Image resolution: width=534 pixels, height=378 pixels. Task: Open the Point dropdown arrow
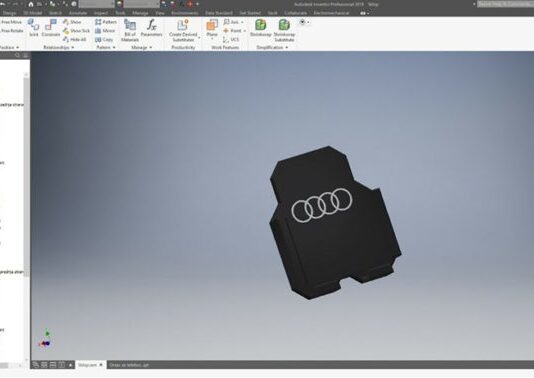click(245, 31)
